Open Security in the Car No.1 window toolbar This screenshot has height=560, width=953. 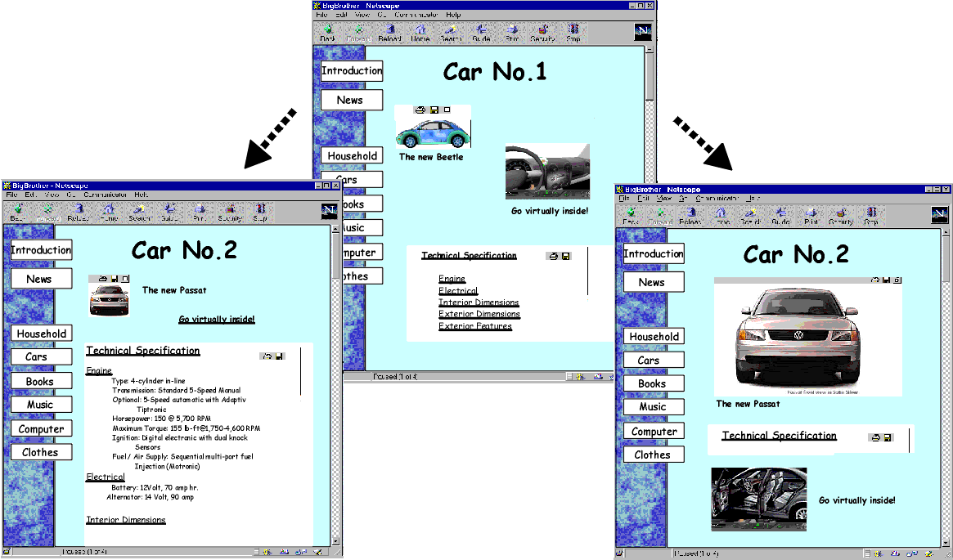coord(542,32)
